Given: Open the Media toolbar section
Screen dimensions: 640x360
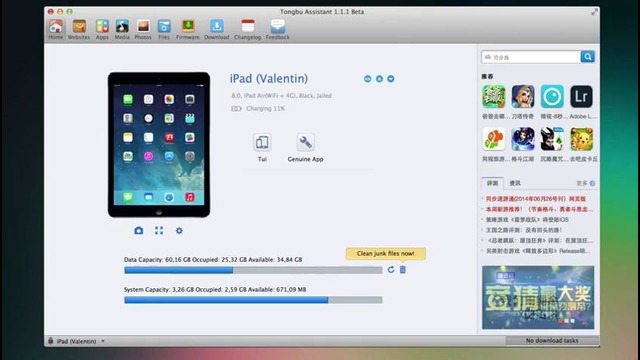Looking at the screenshot, I should click(122, 29).
